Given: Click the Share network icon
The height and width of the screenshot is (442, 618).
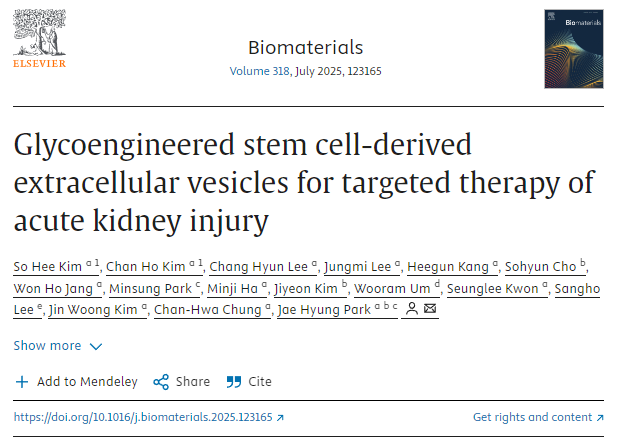Looking at the screenshot, I should pyautogui.click(x=160, y=381).
